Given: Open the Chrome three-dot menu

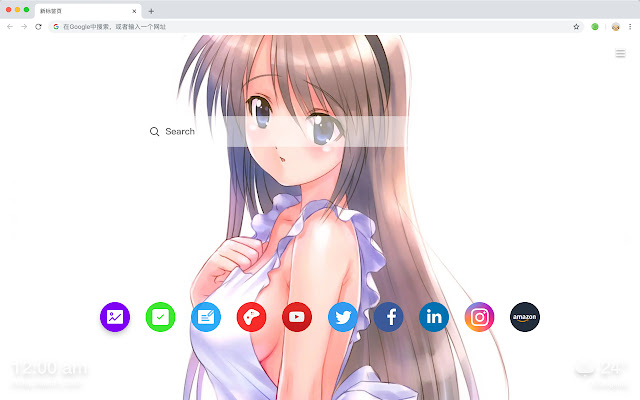Looking at the screenshot, I should (630, 27).
